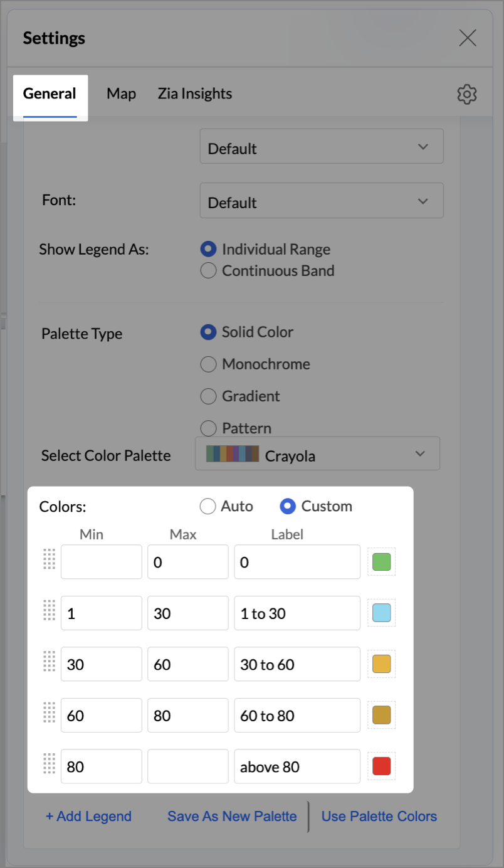Close the Settings panel
504x868 pixels.
(x=468, y=38)
